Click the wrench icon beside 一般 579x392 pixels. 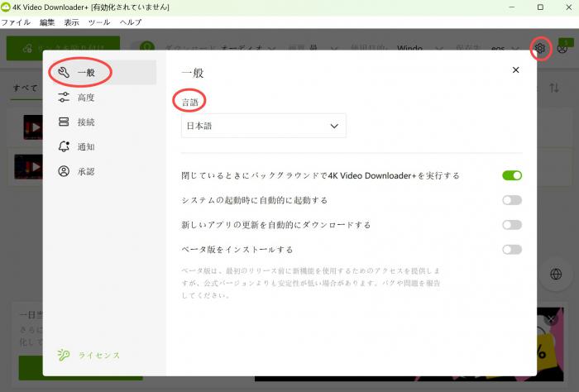pos(64,72)
